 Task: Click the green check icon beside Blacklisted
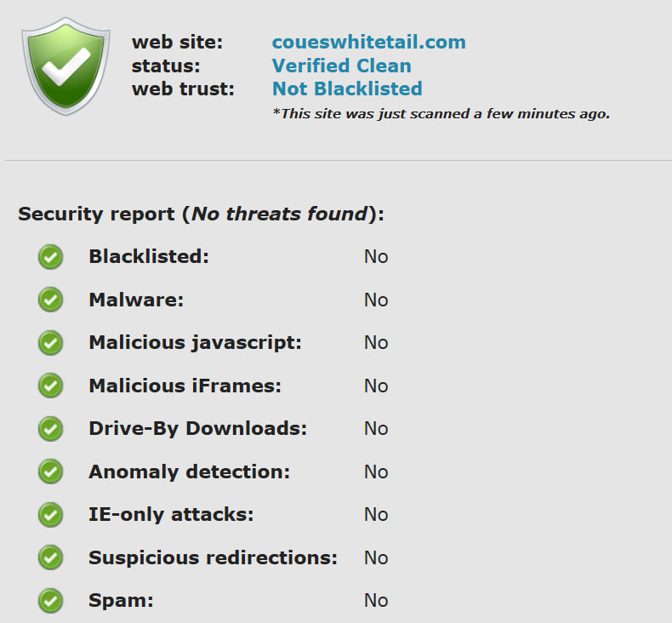50,257
